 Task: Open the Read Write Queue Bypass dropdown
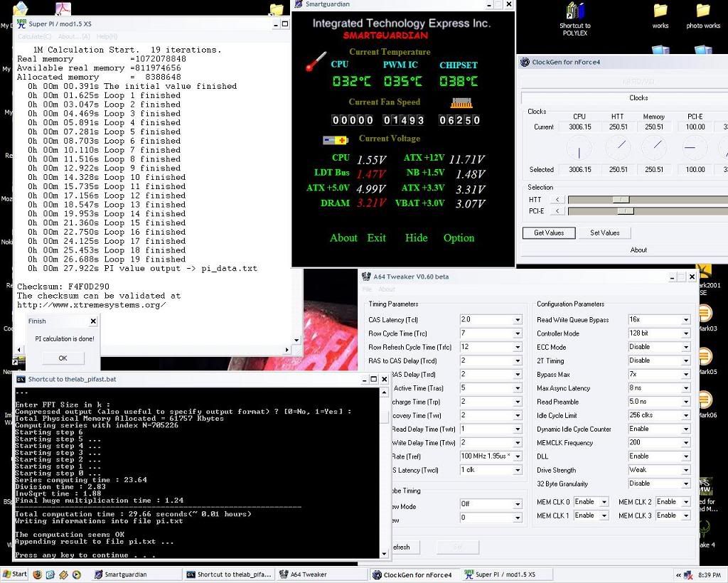[x=686, y=320]
